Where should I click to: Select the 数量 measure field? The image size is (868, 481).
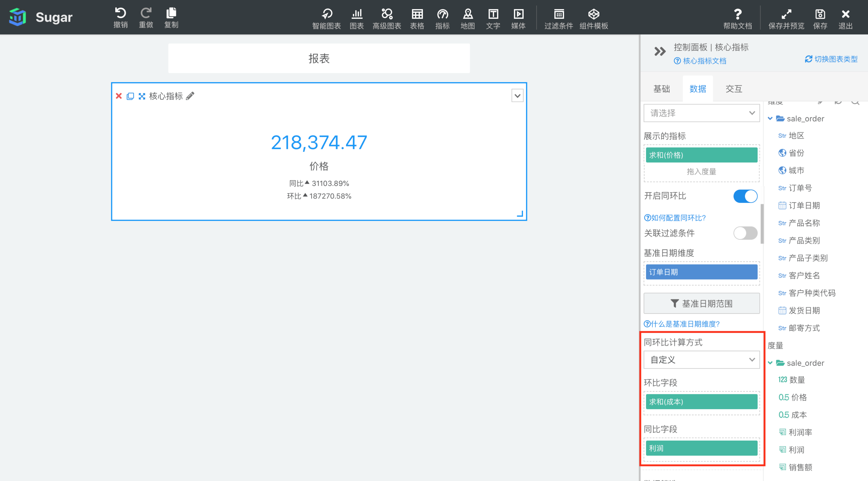click(x=792, y=380)
